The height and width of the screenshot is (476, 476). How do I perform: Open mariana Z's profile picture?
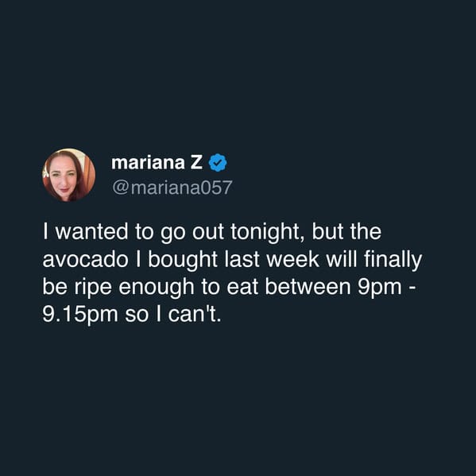coord(68,175)
